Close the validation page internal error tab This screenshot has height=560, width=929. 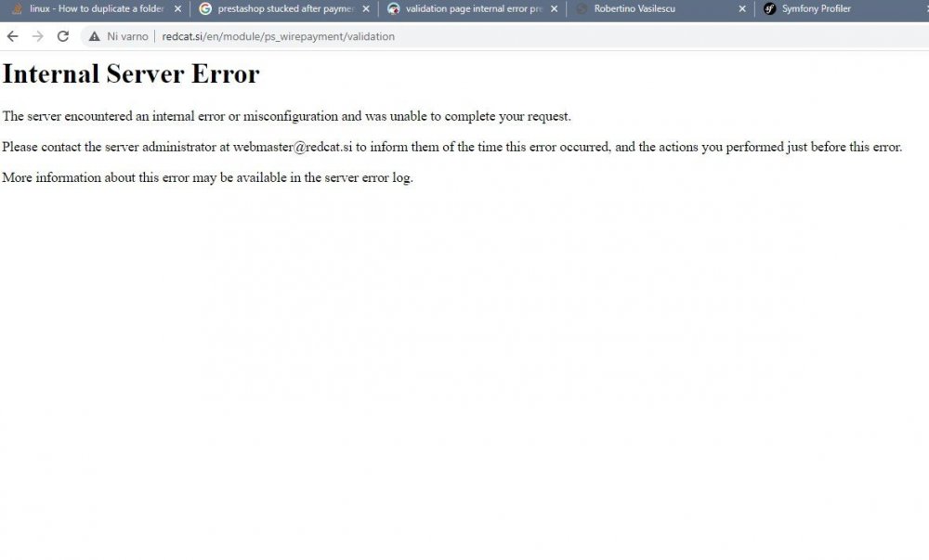(x=554, y=8)
